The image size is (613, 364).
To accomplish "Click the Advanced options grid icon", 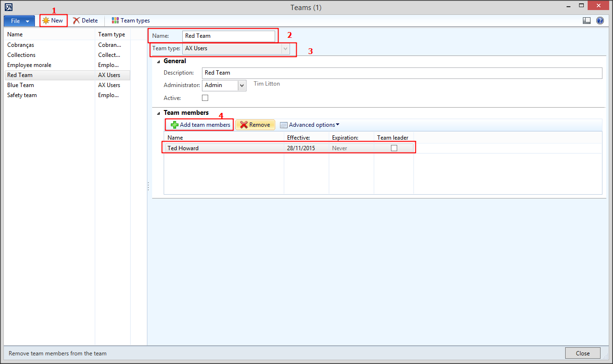I will coord(284,124).
